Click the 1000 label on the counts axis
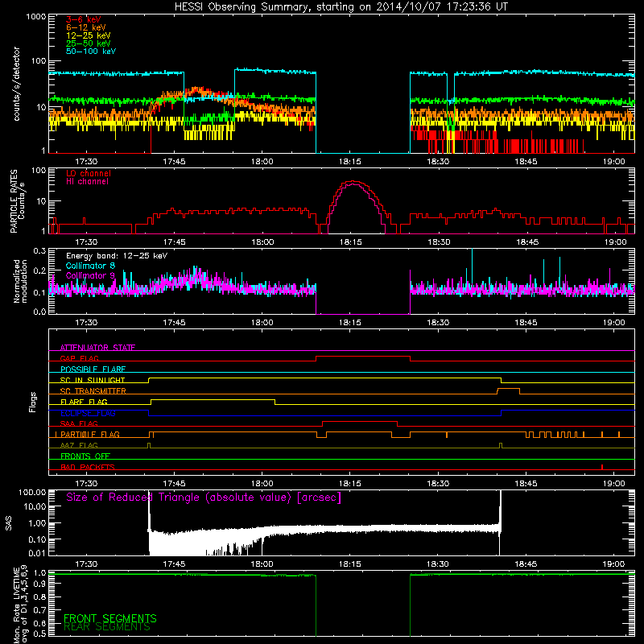 [x=35, y=17]
